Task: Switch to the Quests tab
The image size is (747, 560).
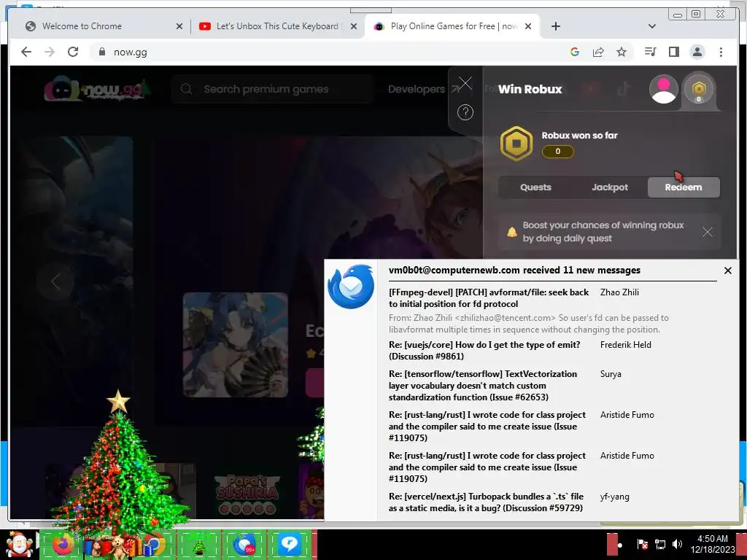Action: (535, 187)
